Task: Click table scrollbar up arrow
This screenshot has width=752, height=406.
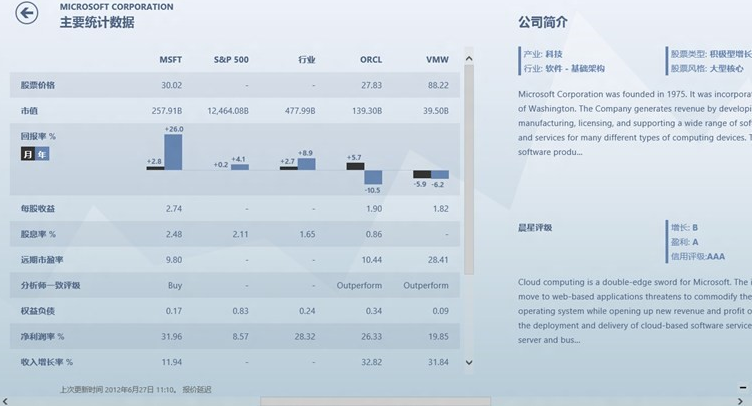Action: pyautogui.click(x=469, y=58)
